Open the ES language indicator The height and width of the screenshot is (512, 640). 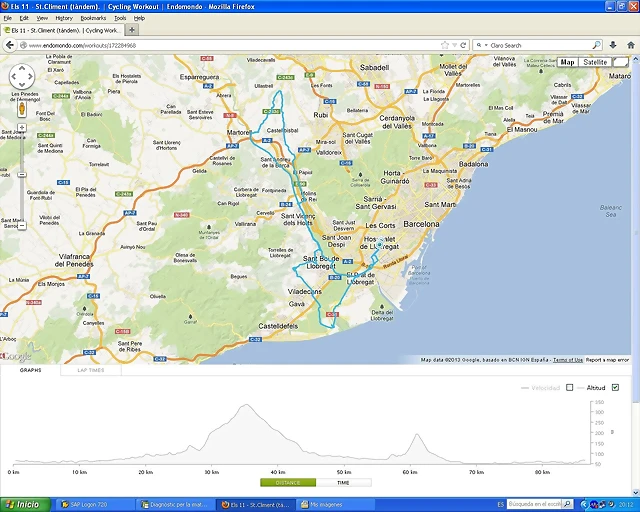[x=500, y=505]
